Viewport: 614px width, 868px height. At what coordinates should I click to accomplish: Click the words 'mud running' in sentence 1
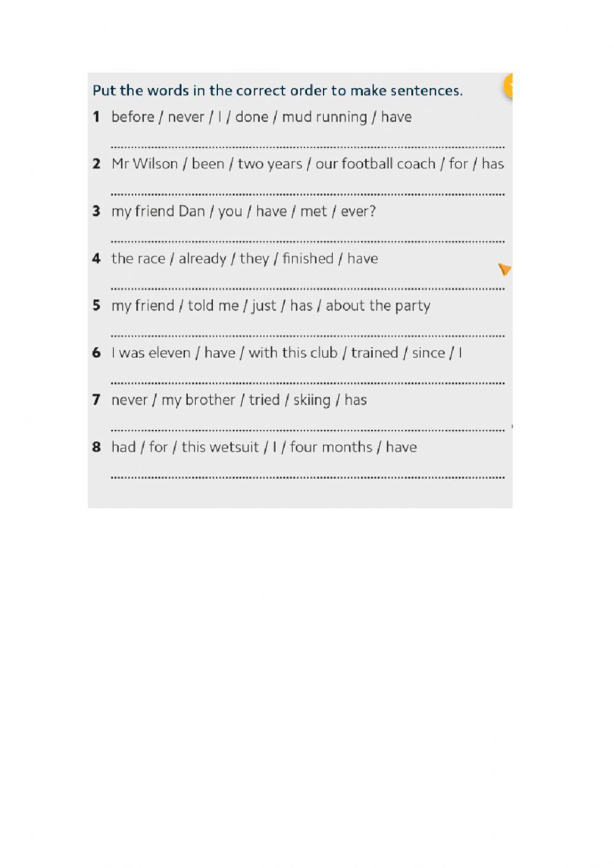tap(324, 117)
